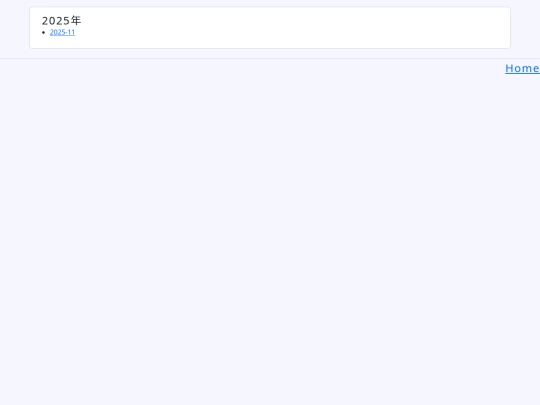The height and width of the screenshot is (405, 540).
Task: Go to the Home page via footer link
Action: 522,68
